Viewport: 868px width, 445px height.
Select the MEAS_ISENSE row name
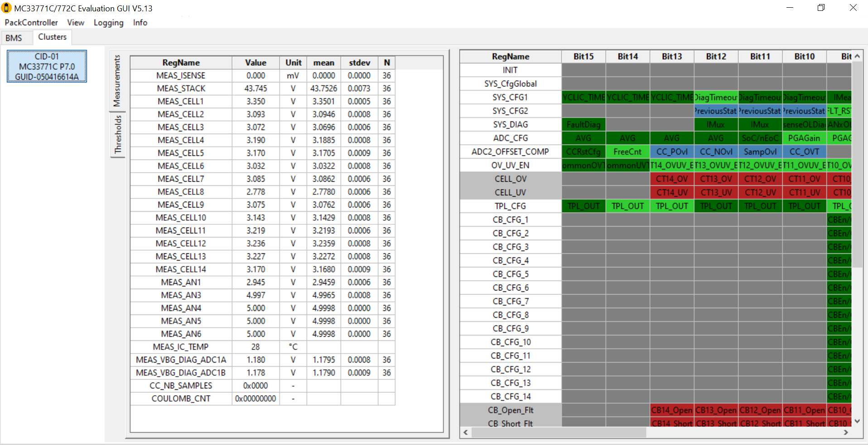[181, 76]
